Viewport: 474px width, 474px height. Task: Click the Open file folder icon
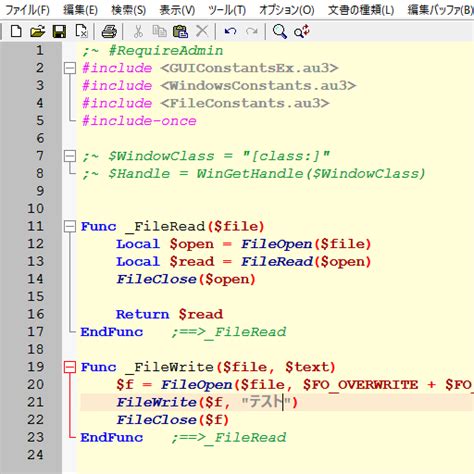(x=37, y=31)
